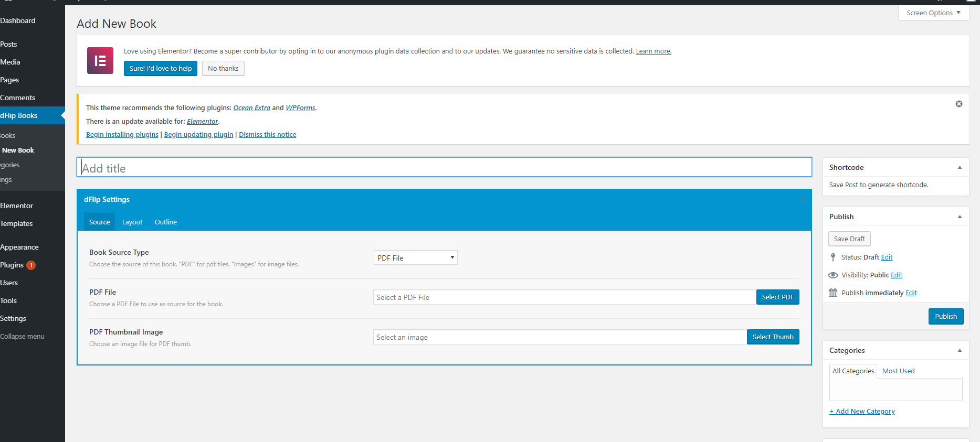Viewport: 980px width, 442px height.
Task: Edit the publish date via its Edit link
Action: pyautogui.click(x=911, y=293)
